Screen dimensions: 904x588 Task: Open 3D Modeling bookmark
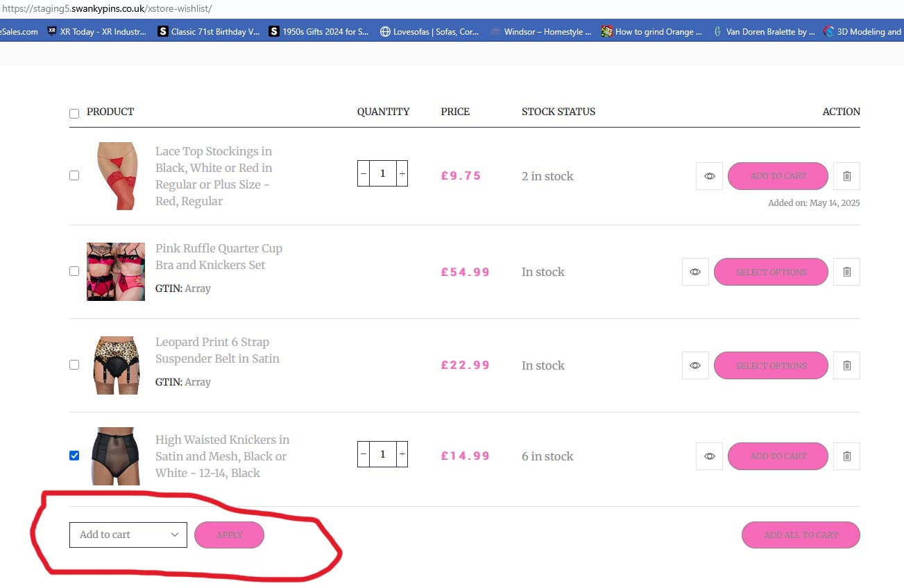pyautogui.click(x=863, y=31)
